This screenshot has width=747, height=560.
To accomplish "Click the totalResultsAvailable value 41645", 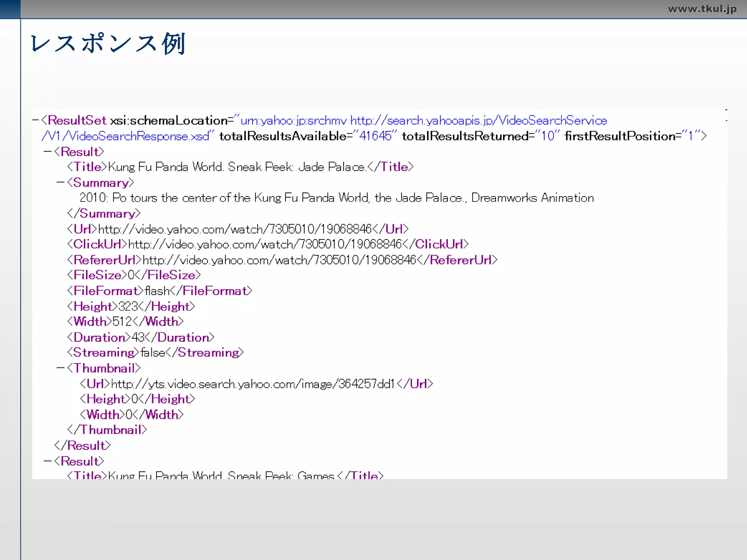I will tap(375, 136).
